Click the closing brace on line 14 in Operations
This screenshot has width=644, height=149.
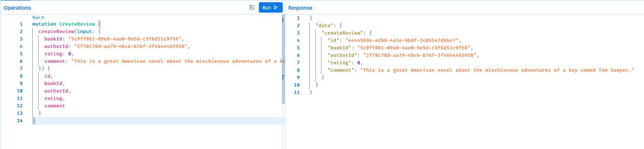point(34,121)
